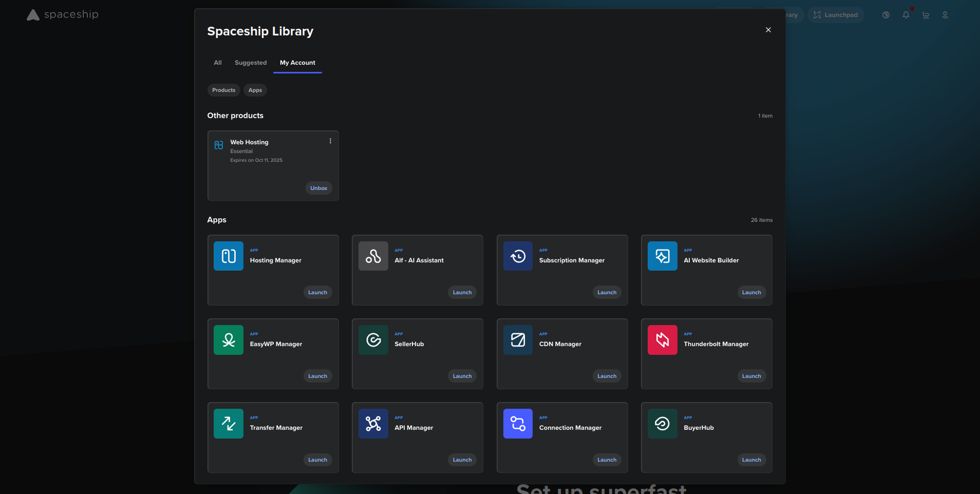Unbox the Web Hosting Essential product
The image size is (980, 494).
pyautogui.click(x=318, y=188)
